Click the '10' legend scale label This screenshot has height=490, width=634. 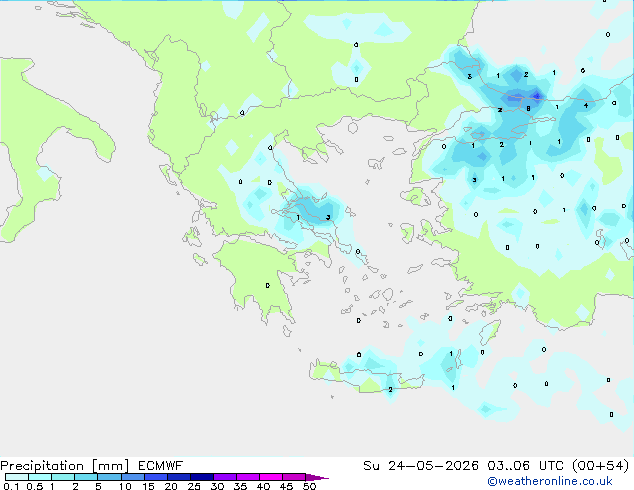pyautogui.click(x=125, y=486)
